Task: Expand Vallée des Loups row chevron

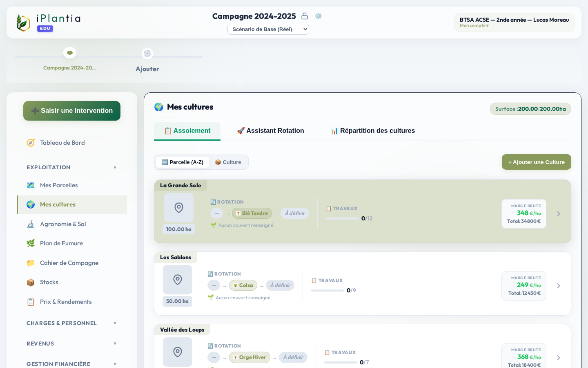Action: coord(559,358)
